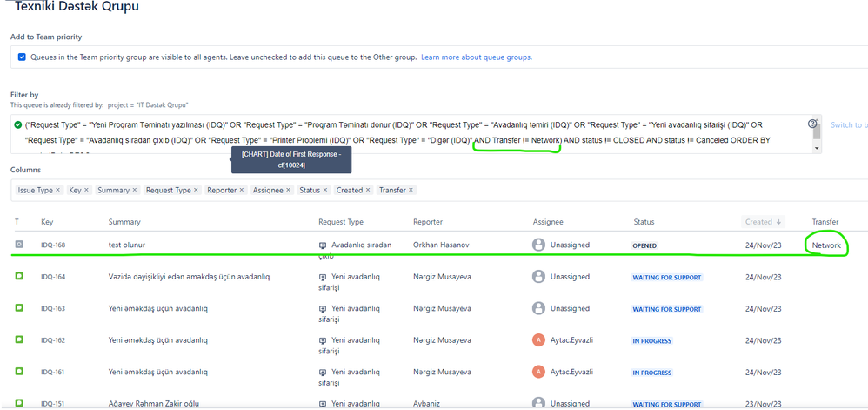The width and height of the screenshot is (868, 410).
Task: Click IN PROGRESS status of IDQ-162
Action: click(652, 340)
